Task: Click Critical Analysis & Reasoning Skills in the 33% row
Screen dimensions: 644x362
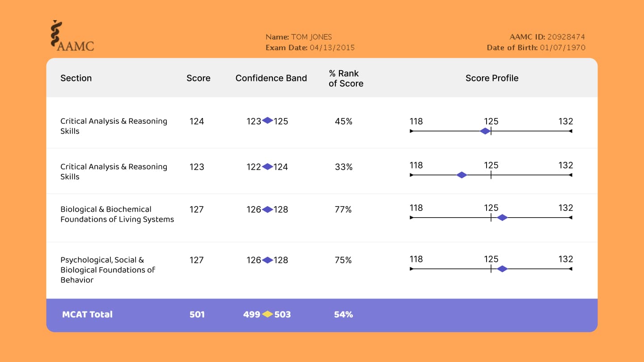Action: (114, 172)
